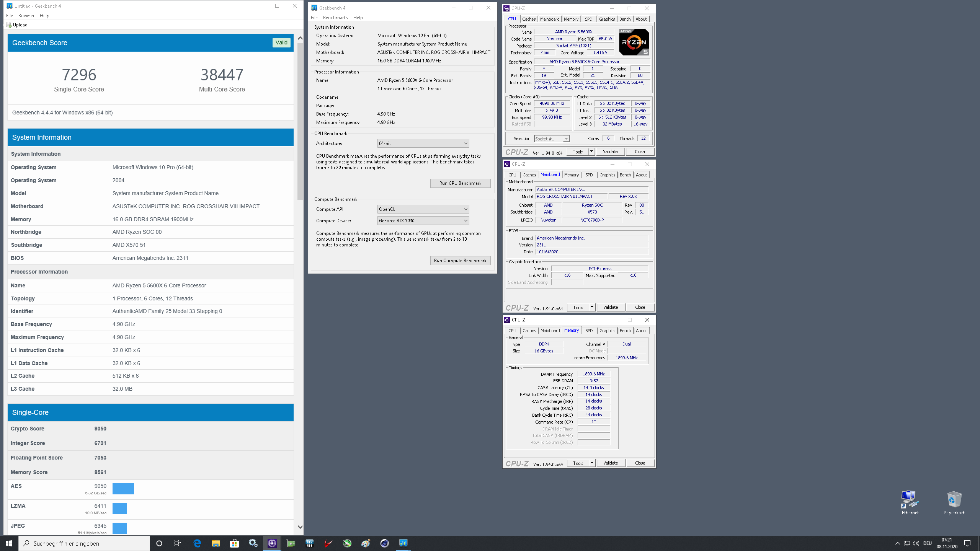Click the DRAM Frequency 1899.6 MHz value
This screenshot has width=980, height=551.
tap(594, 374)
